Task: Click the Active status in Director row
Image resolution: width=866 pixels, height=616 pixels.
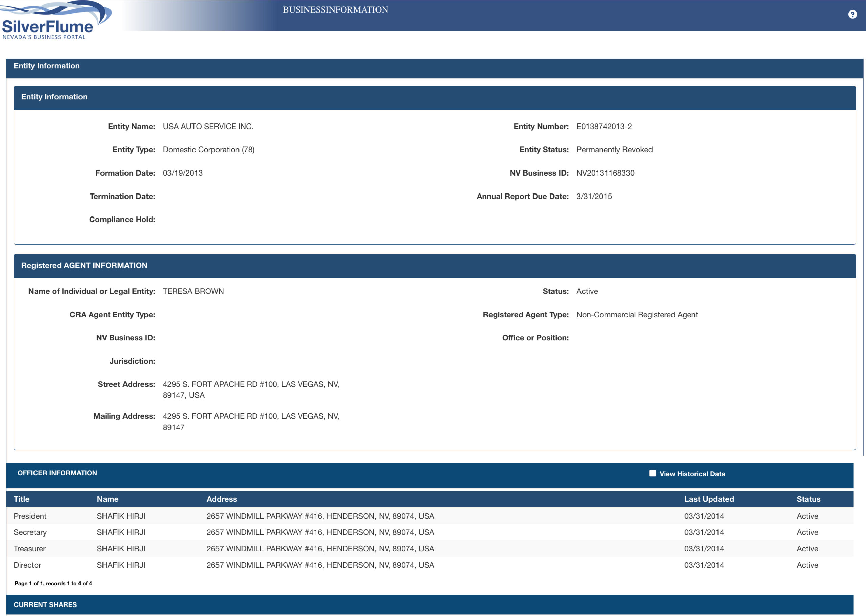Action: pos(807,565)
